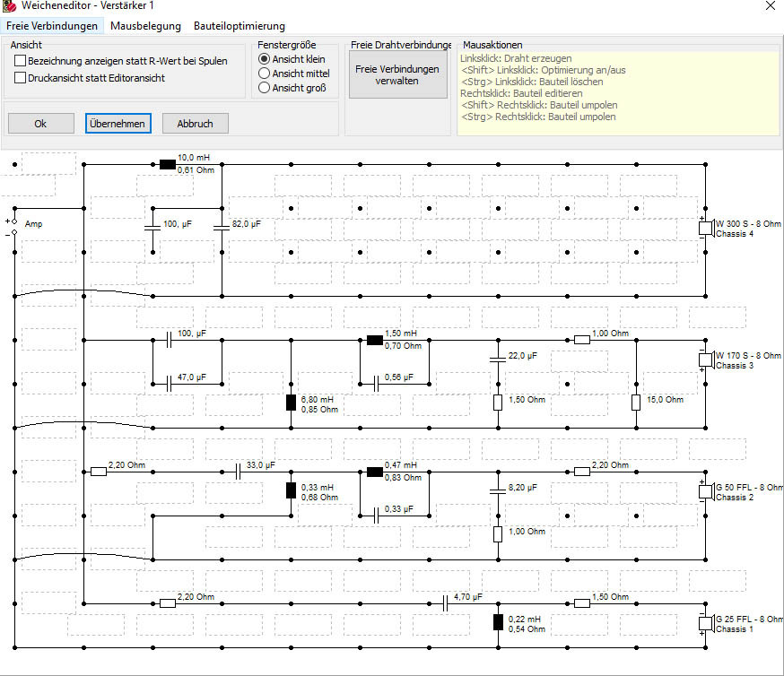Click the 0,33 mH inductor symbol

coord(291,490)
